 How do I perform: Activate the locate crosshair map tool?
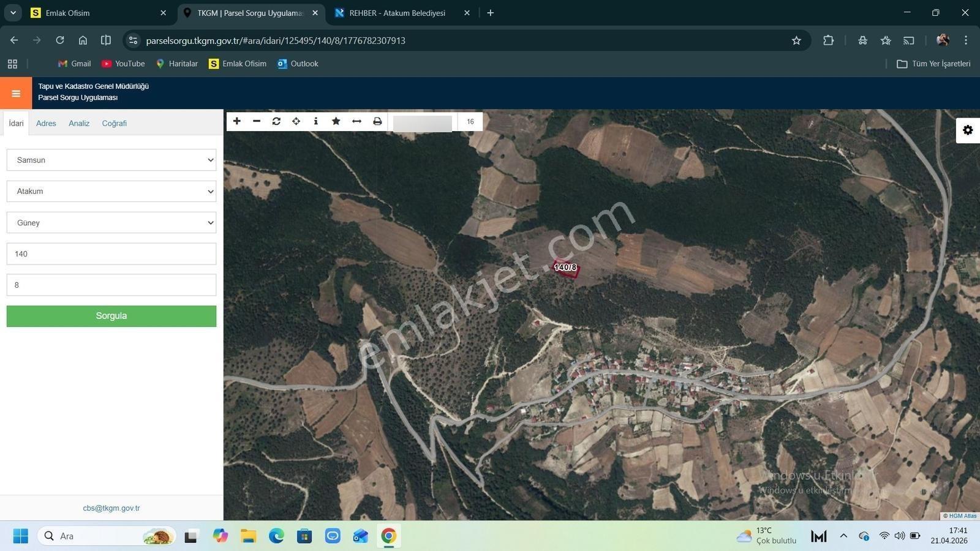tap(296, 121)
